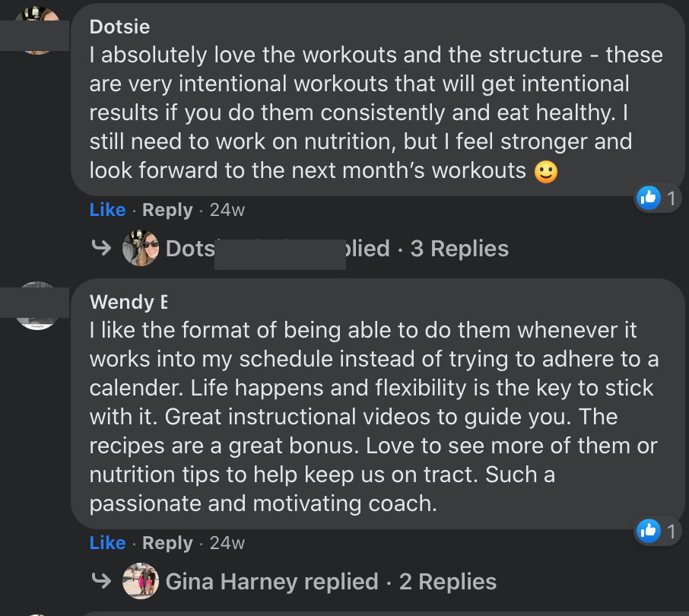Screen dimensions: 689x616
Task: Expand the 3 Replies under Dotsie's comment
Action: click(459, 248)
